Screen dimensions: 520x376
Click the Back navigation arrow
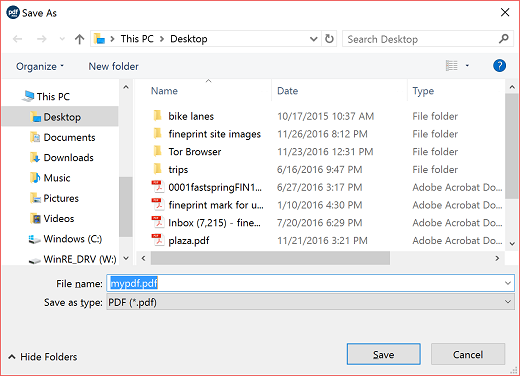pos(17,39)
